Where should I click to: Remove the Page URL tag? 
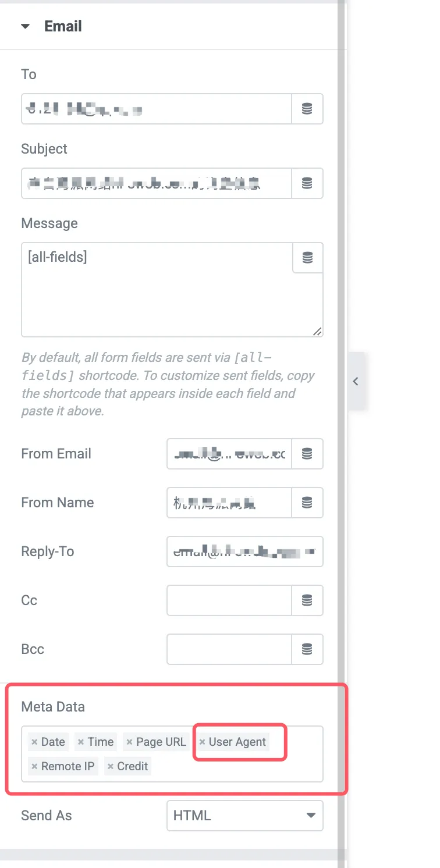129,742
